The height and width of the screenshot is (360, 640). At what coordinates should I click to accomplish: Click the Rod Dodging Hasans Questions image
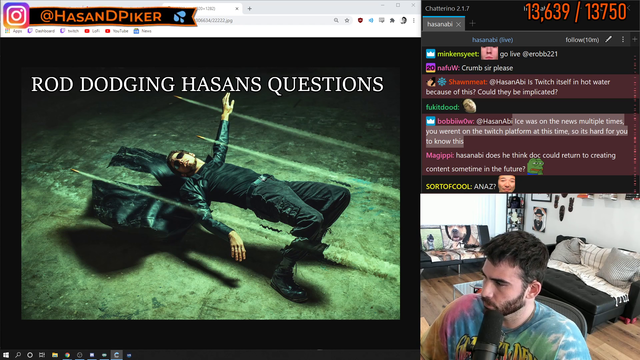tap(211, 193)
